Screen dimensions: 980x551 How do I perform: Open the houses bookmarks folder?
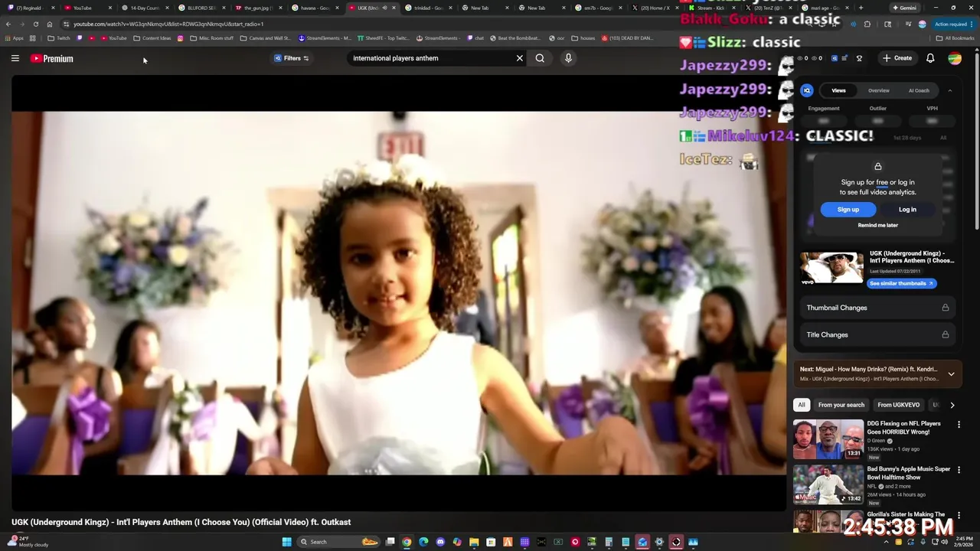coord(583,37)
